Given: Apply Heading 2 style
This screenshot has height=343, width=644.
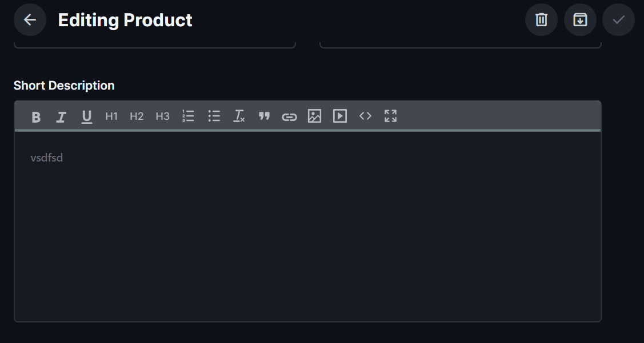Looking at the screenshot, I should tap(137, 116).
